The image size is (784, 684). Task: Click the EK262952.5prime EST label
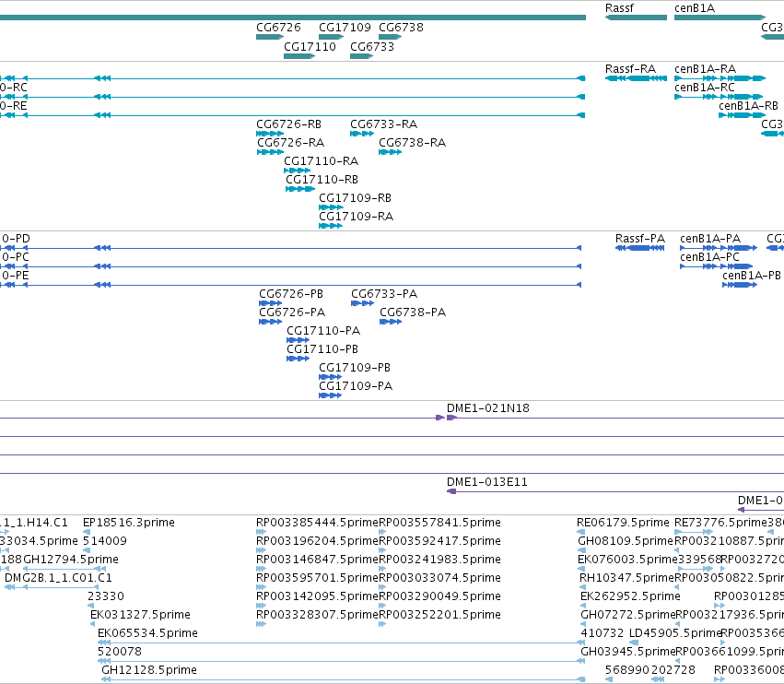[630, 596]
